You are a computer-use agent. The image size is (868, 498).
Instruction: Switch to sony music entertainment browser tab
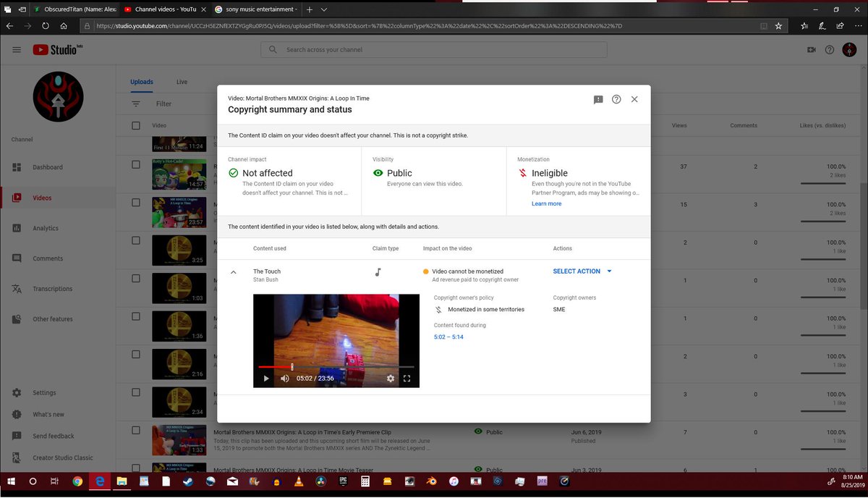pyautogui.click(x=257, y=9)
